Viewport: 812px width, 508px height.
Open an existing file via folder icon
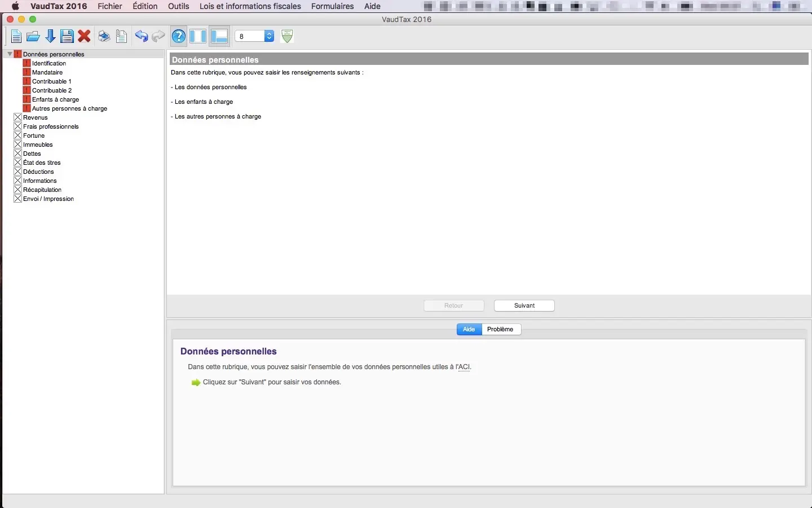coord(33,37)
